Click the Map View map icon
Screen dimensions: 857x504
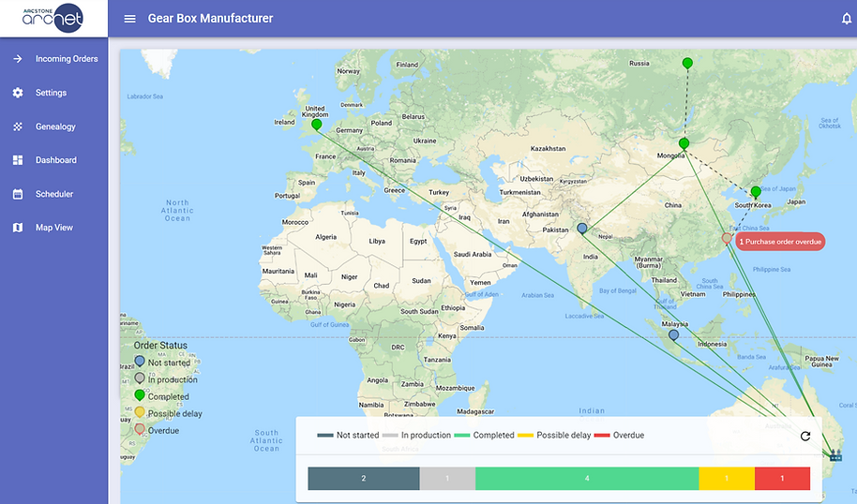18,228
